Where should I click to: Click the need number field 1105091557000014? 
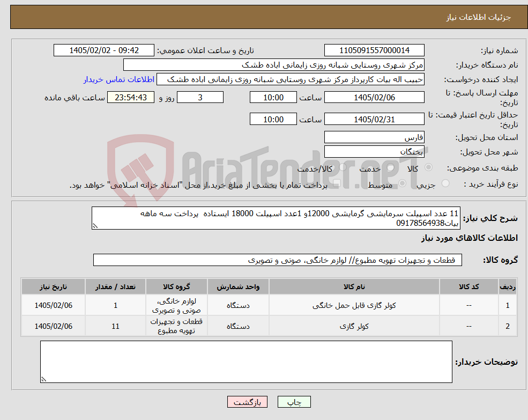[x=374, y=50]
